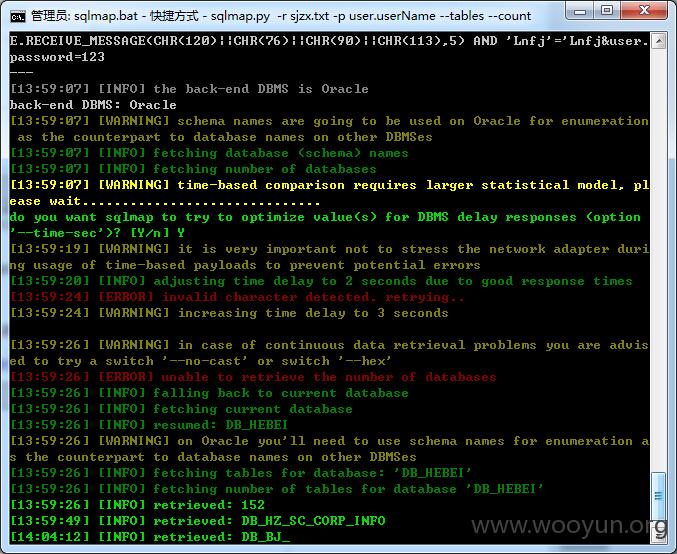Click the 'resumed: DB_HEBEI' line

[x=149, y=425]
